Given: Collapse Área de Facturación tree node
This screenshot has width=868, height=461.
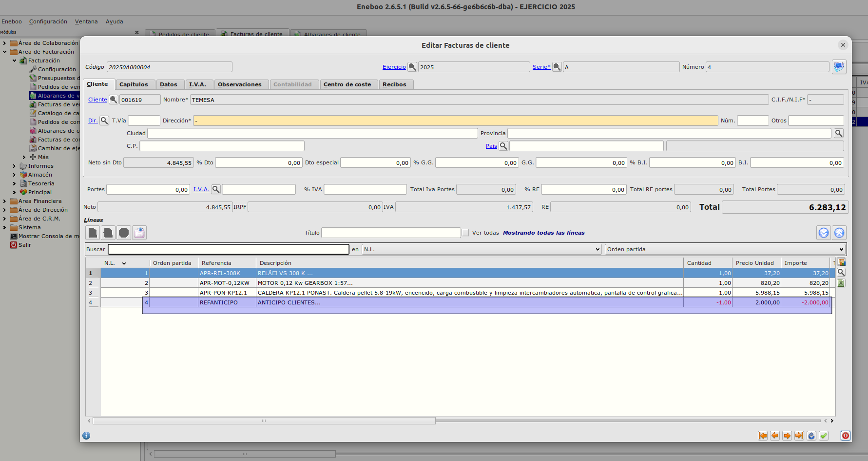Looking at the screenshot, I should click(5, 52).
